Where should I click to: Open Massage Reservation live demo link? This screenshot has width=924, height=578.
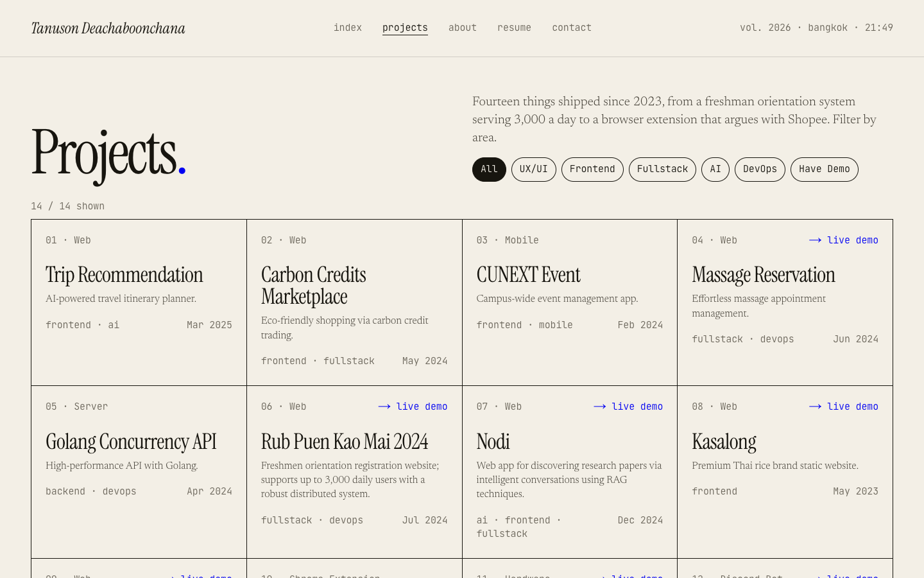click(843, 240)
